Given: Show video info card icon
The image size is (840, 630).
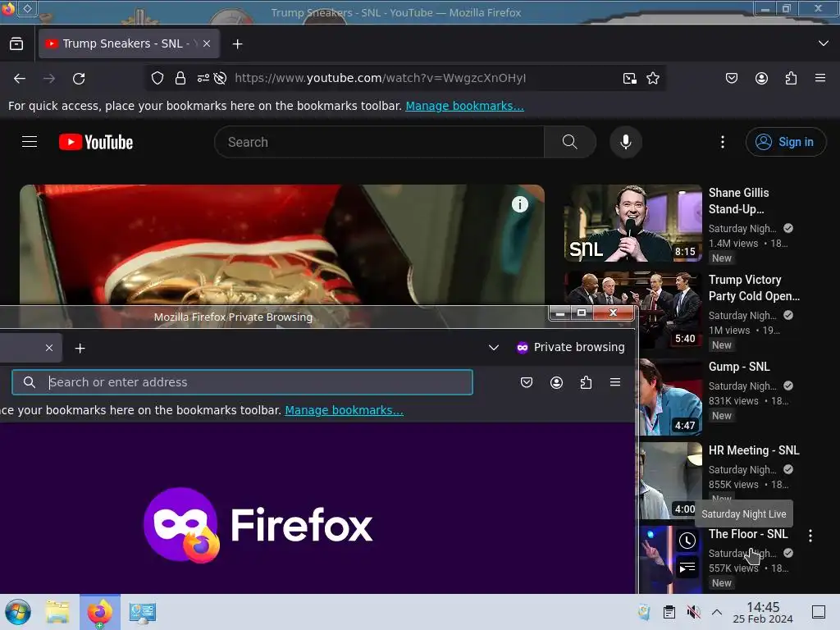Looking at the screenshot, I should (519, 204).
